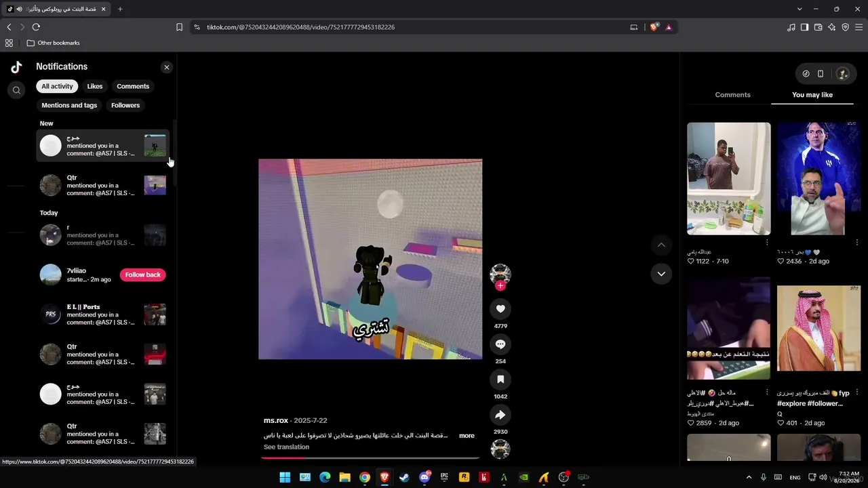Open Brave playlist music note icon
This screenshot has height=488, width=868.
coord(791,27)
